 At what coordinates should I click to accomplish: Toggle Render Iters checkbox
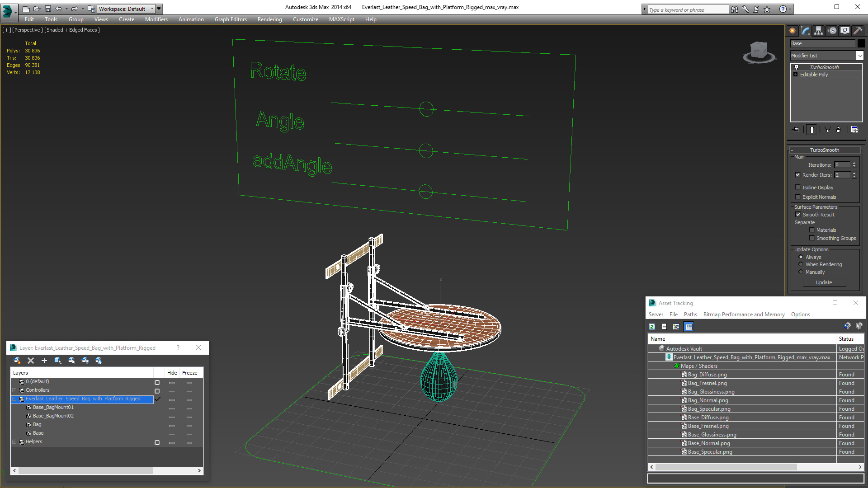tap(798, 175)
